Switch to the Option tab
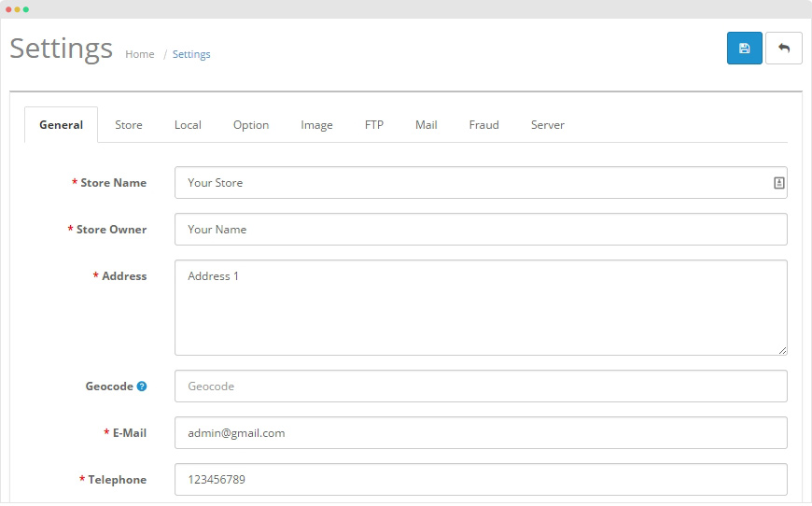Image resolution: width=812 pixels, height=506 pixels. (251, 125)
